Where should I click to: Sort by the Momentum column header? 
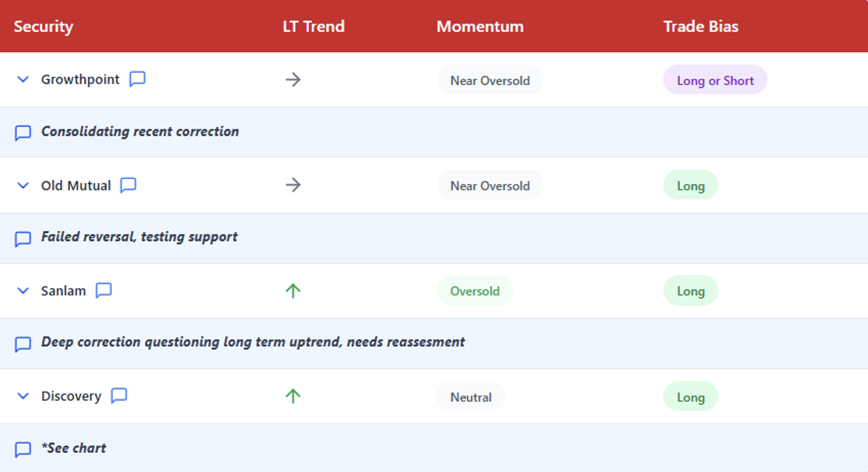point(480,27)
